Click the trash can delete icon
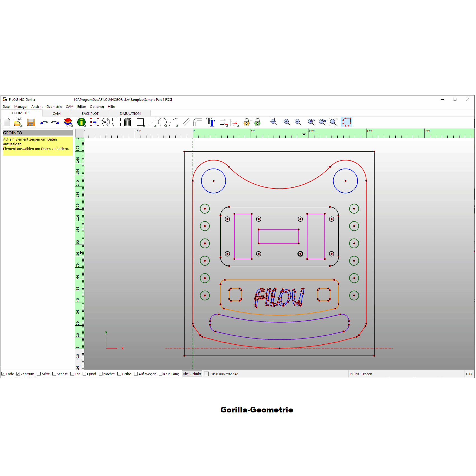 tap(127, 122)
